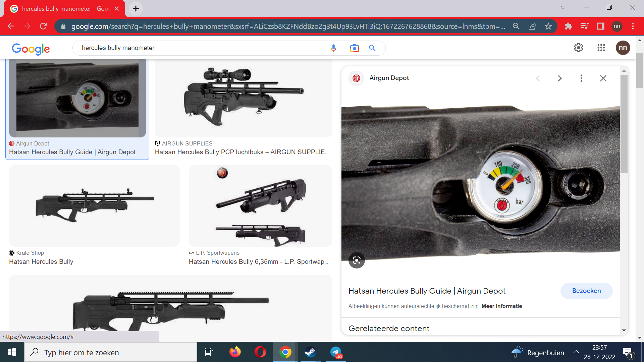Close the 'hercules bully manometer' tab
Viewport: 644px width, 362px height.
point(117,9)
